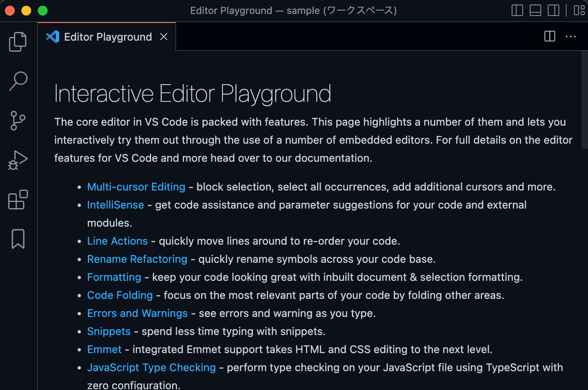Open the Run and Debug view
The height and width of the screenshot is (390, 588).
(x=18, y=160)
